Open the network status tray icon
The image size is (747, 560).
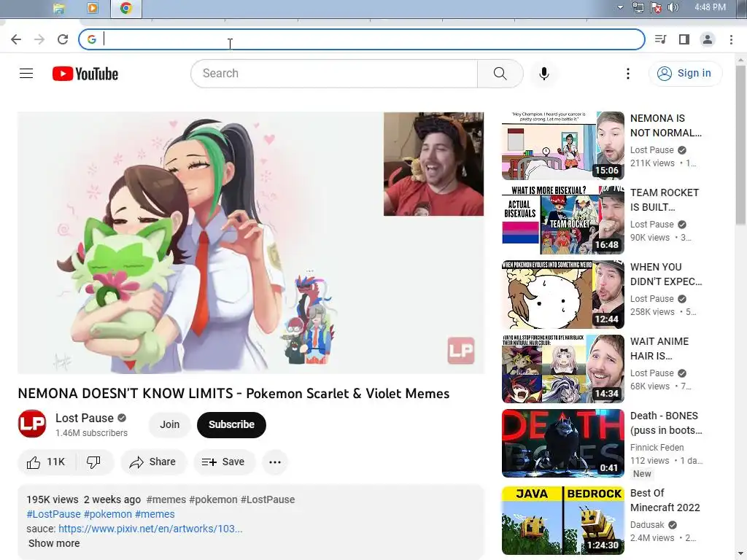tap(638, 7)
